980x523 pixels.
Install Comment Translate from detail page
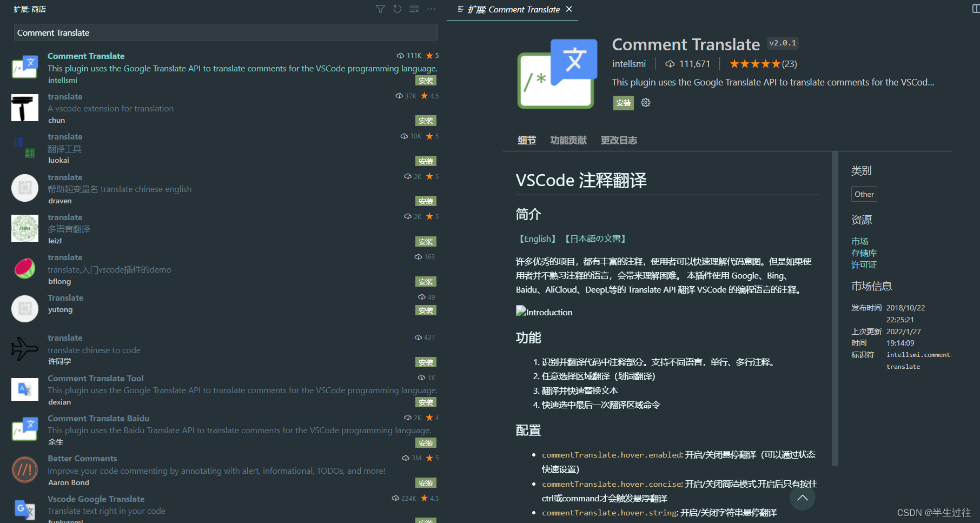[624, 103]
